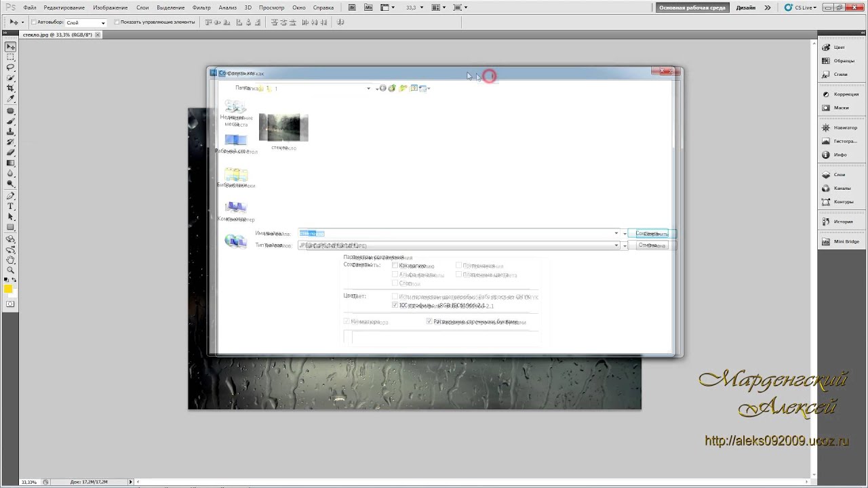Select the Gradient tool
Image resolution: width=868 pixels, height=488 pixels.
[10, 163]
